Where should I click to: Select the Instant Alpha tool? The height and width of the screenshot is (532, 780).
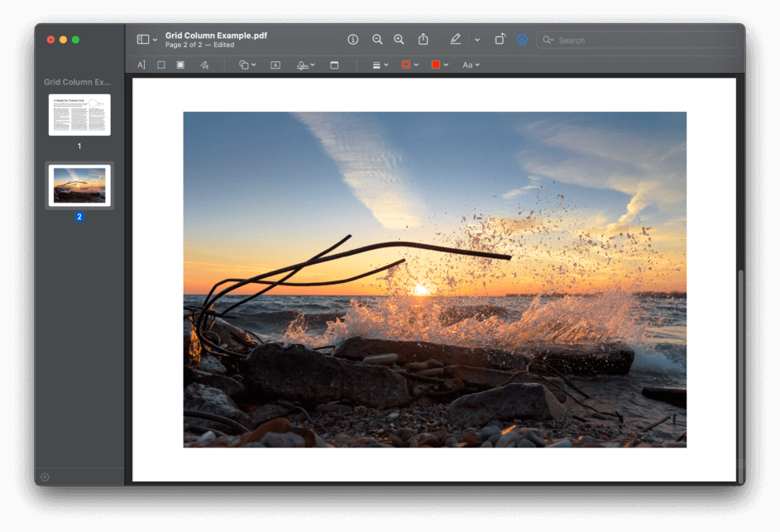click(x=180, y=65)
